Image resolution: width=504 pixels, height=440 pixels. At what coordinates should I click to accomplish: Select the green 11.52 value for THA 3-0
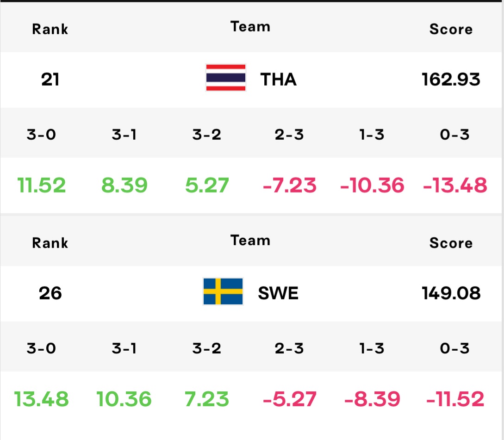point(42,186)
